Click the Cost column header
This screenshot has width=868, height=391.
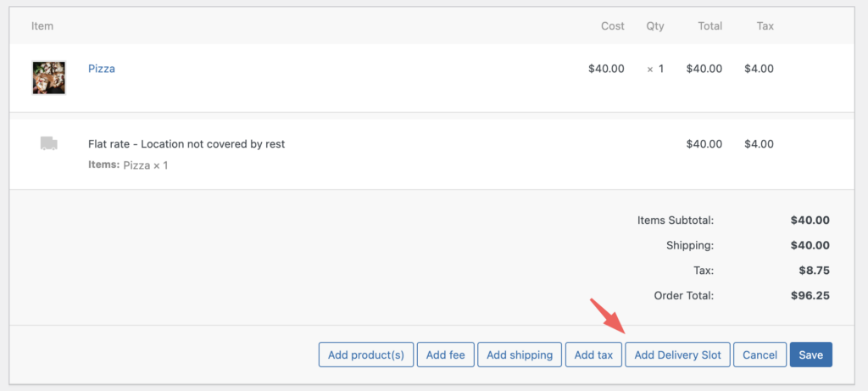pos(612,26)
